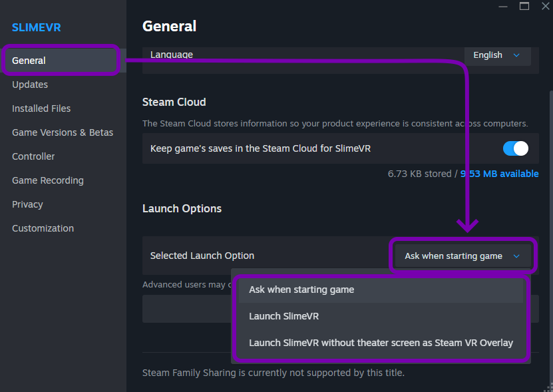
Task: Select the Game Recording tab
Action: click(x=48, y=180)
